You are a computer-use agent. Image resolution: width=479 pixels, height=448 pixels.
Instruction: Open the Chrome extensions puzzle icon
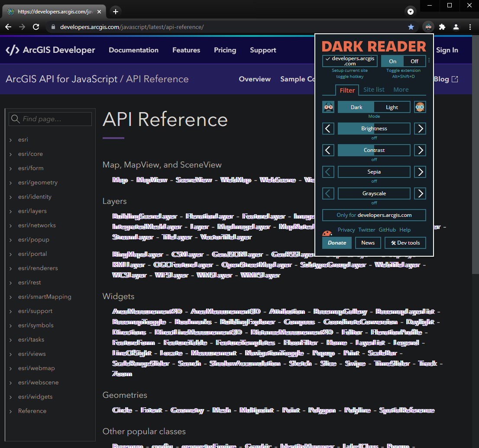442,27
